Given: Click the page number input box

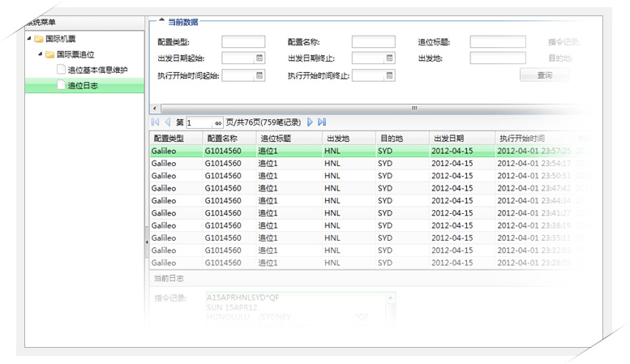Looking at the screenshot, I should tap(200, 122).
